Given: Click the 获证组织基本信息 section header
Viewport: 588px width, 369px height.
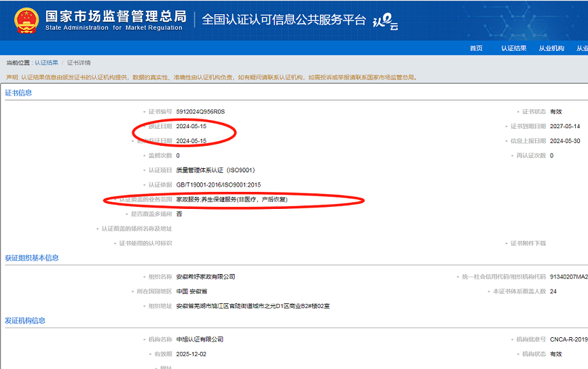Looking at the screenshot, I should (x=32, y=258).
